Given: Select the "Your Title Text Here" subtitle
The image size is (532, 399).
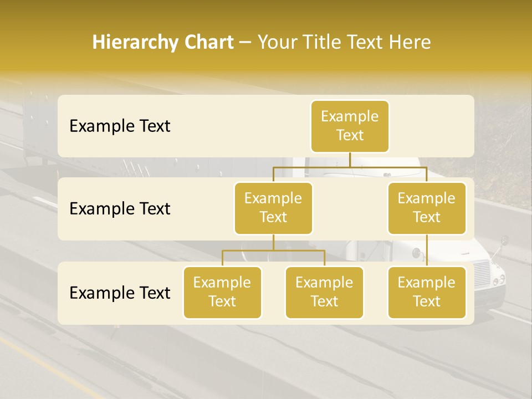Looking at the screenshot, I should pyautogui.click(x=344, y=42).
